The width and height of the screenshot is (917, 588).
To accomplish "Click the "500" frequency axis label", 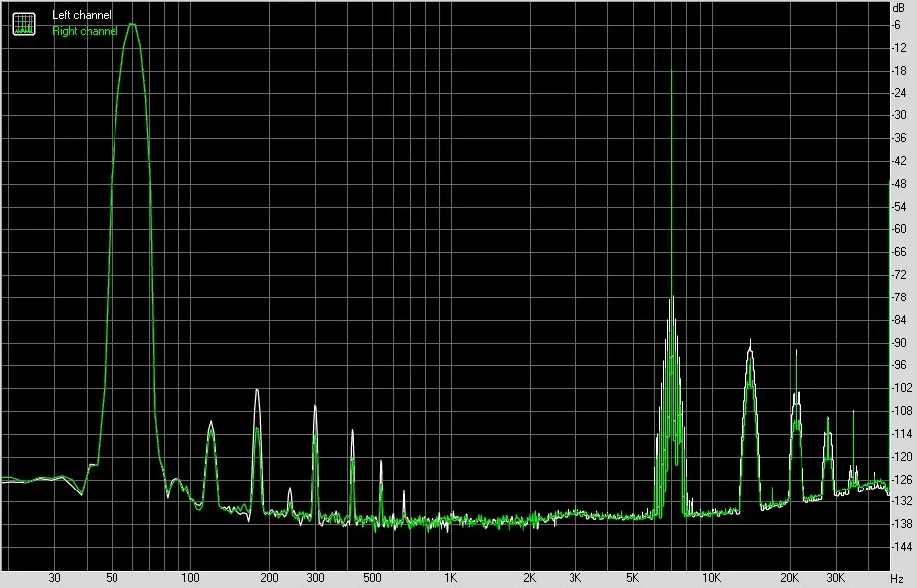I will 372,578.
